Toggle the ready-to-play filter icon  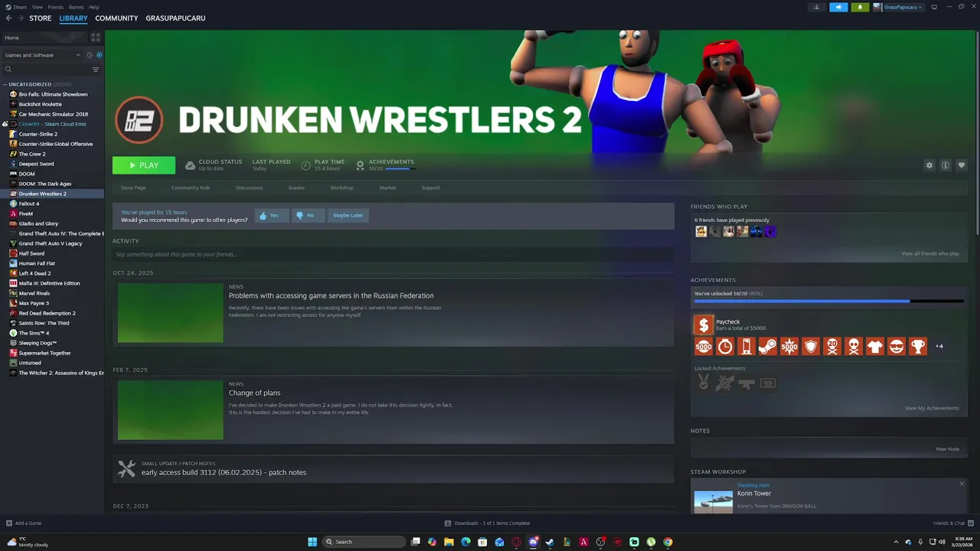(x=99, y=55)
